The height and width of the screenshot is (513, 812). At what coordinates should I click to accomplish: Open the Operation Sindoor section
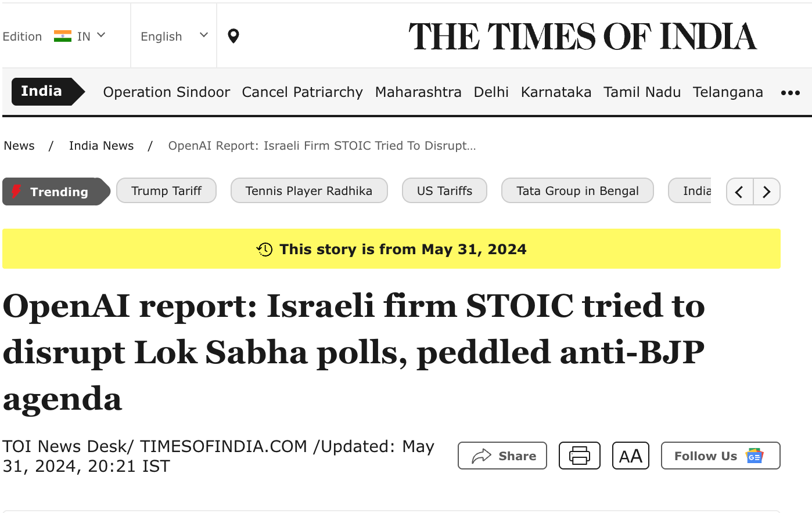tap(167, 92)
